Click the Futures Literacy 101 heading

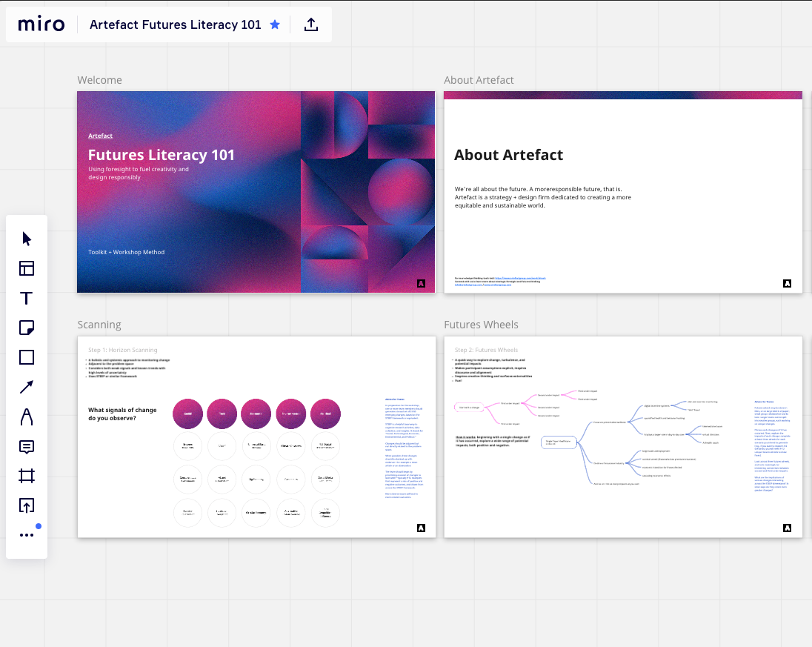tap(161, 155)
